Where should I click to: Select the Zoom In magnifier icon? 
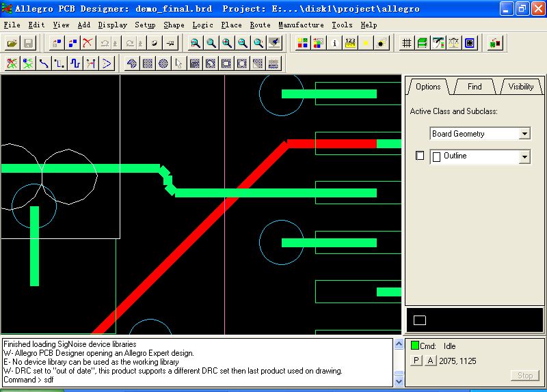tap(227, 43)
